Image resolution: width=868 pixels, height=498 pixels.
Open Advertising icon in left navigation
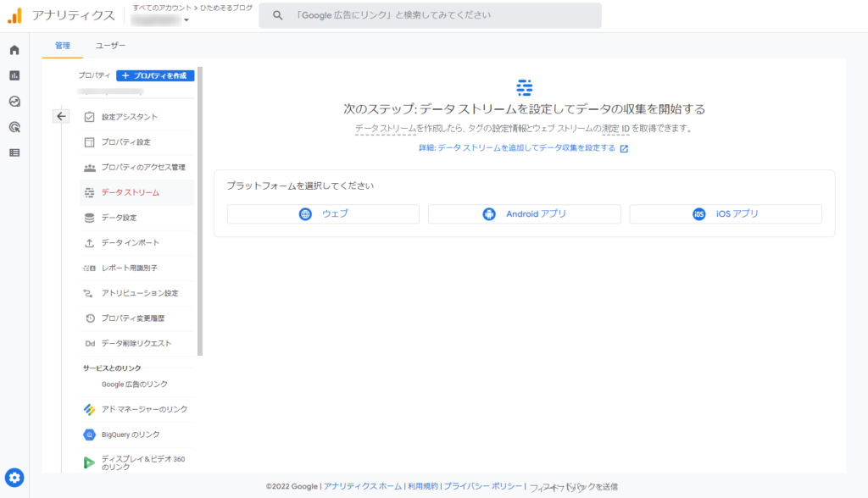(14, 127)
